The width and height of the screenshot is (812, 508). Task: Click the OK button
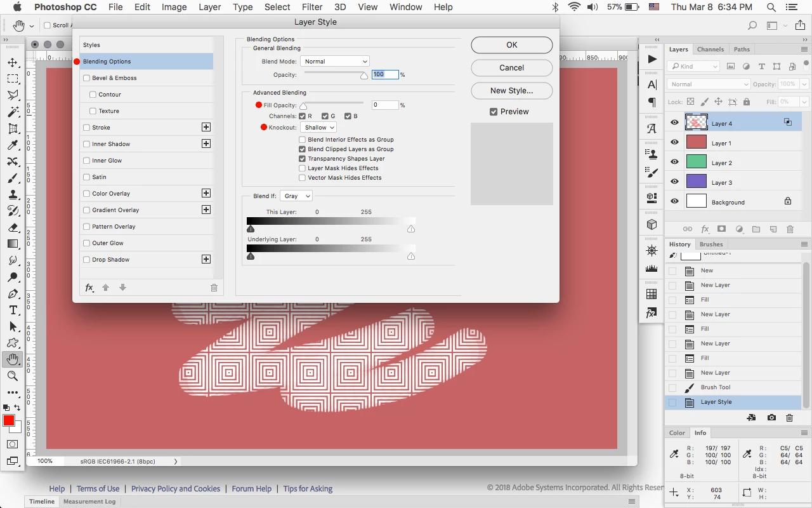(x=512, y=45)
